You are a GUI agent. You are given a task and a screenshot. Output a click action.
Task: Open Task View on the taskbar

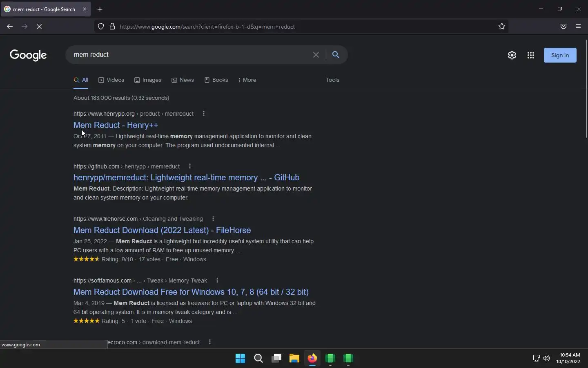[x=276, y=359]
